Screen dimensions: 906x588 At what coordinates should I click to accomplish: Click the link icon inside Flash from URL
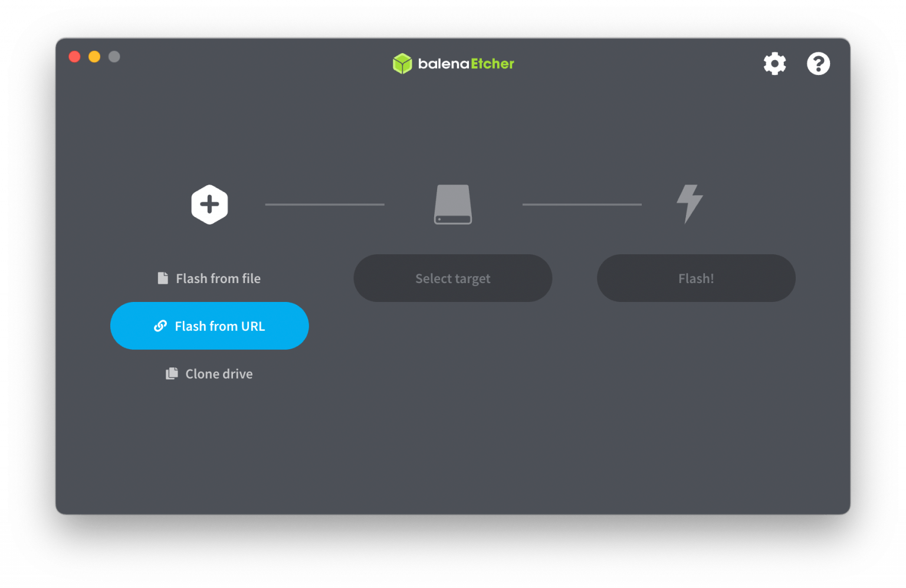(x=160, y=326)
